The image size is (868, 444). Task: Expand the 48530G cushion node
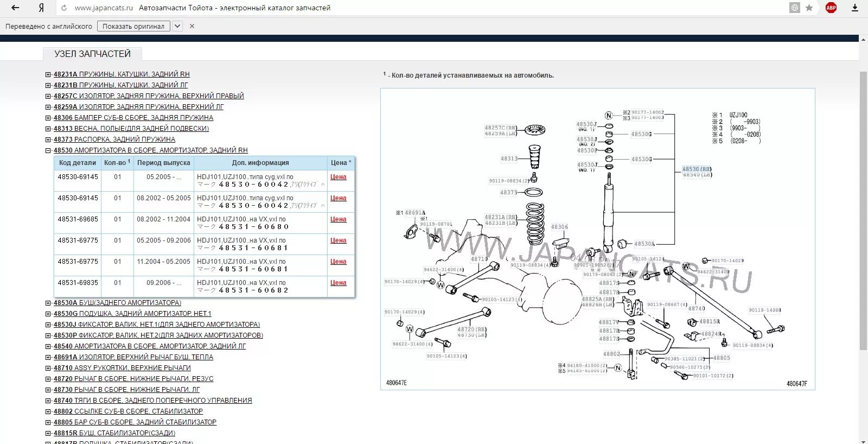click(x=48, y=314)
